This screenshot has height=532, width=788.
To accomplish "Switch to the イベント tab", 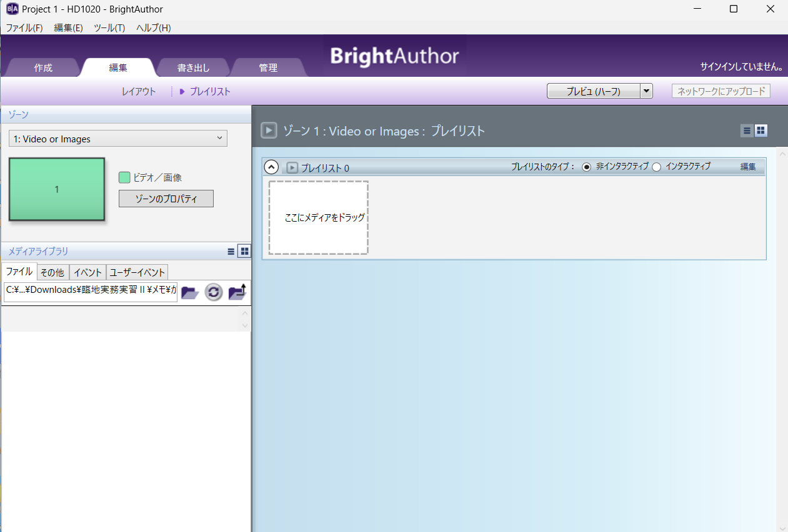I will (87, 272).
